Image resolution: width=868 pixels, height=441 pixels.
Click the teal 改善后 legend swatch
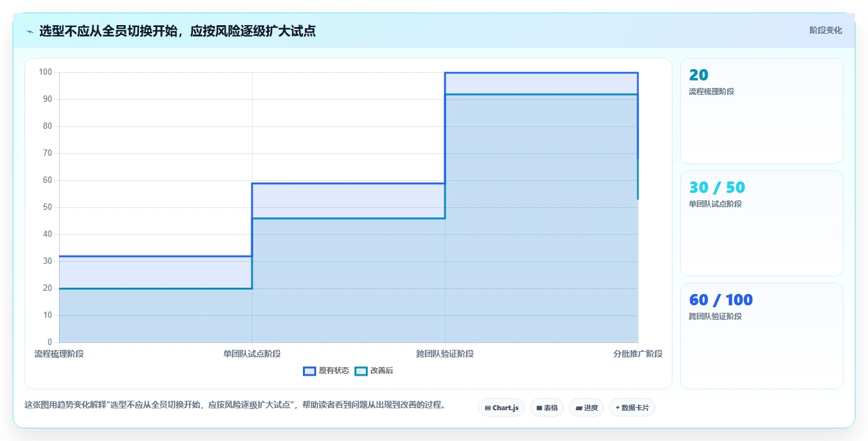(361, 371)
